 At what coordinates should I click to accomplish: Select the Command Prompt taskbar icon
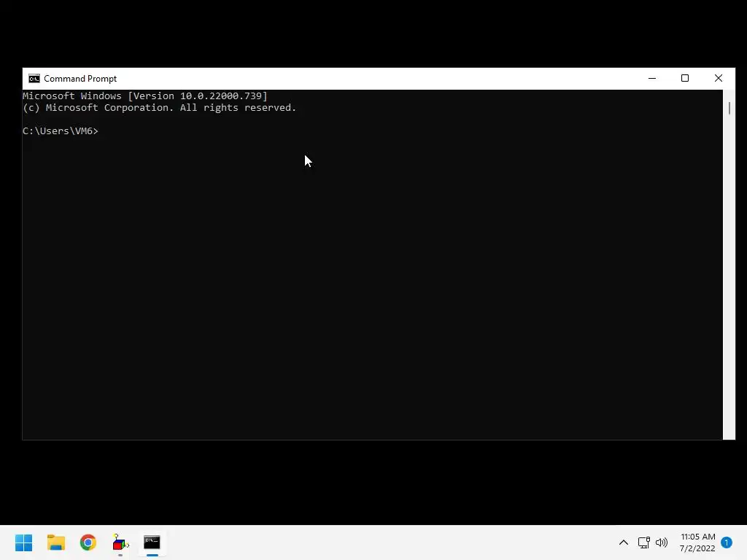tap(152, 542)
